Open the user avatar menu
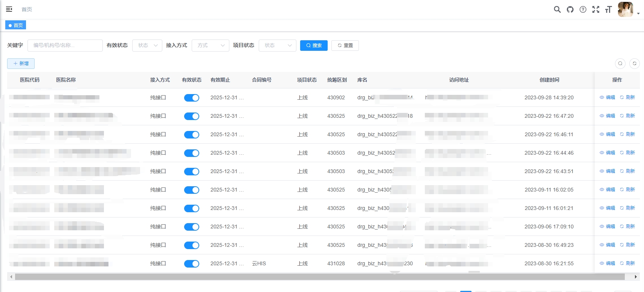The width and height of the screenshot is (644, 292). point(626,9)
